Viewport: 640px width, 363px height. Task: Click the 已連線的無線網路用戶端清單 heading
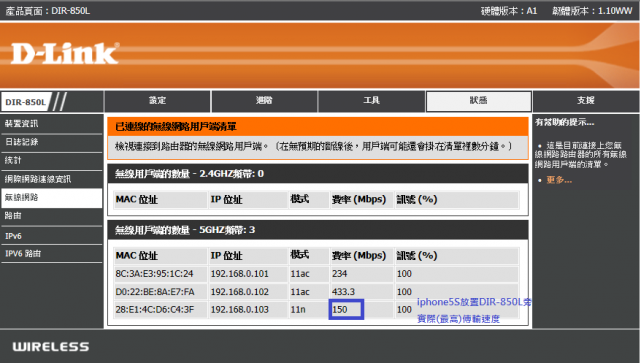(x=176, y=127)
